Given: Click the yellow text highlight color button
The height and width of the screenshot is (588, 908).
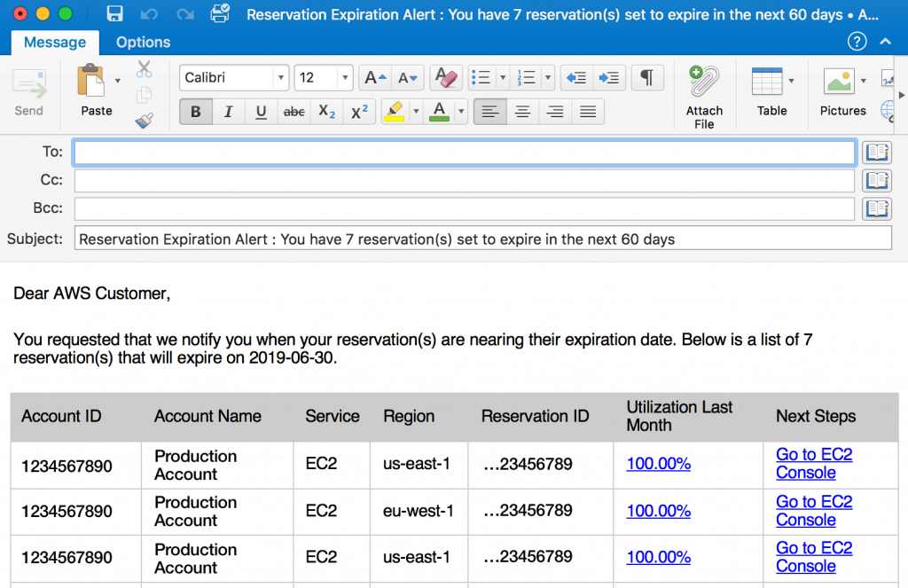Looking at the screenshot, I should tap(395, 112).
